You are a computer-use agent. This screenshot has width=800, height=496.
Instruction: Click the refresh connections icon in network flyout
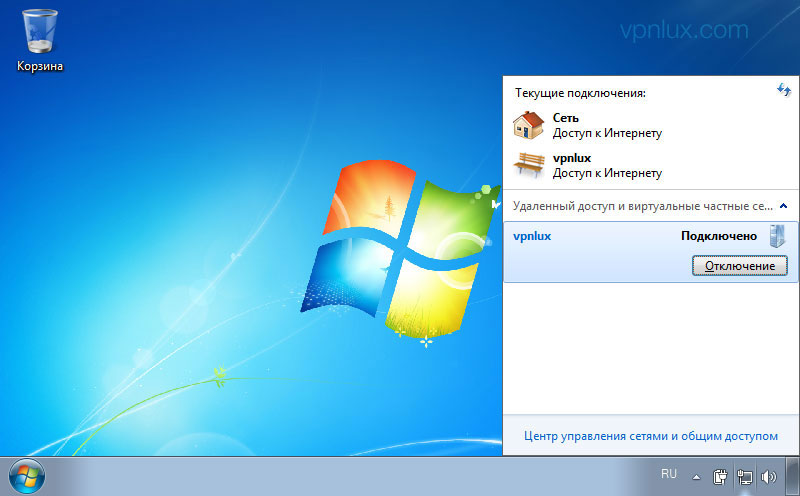(x=784, y=90)
